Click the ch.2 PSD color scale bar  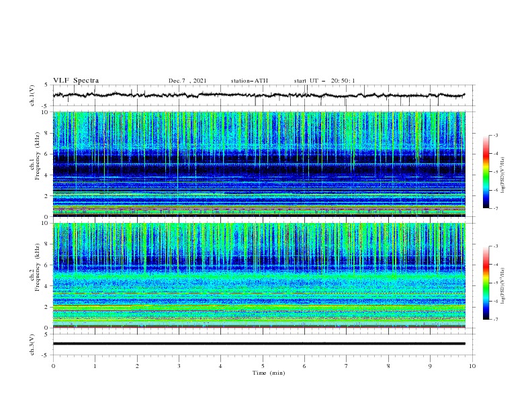[x=486, y=283]
